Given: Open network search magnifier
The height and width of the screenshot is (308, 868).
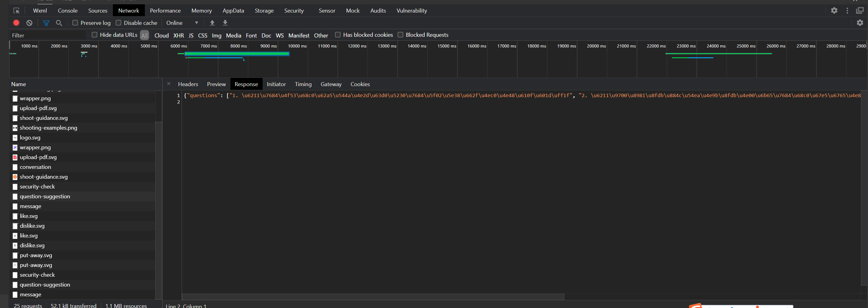Looking at the screenshot, I should pyautogui.click(x=59, y=23).
